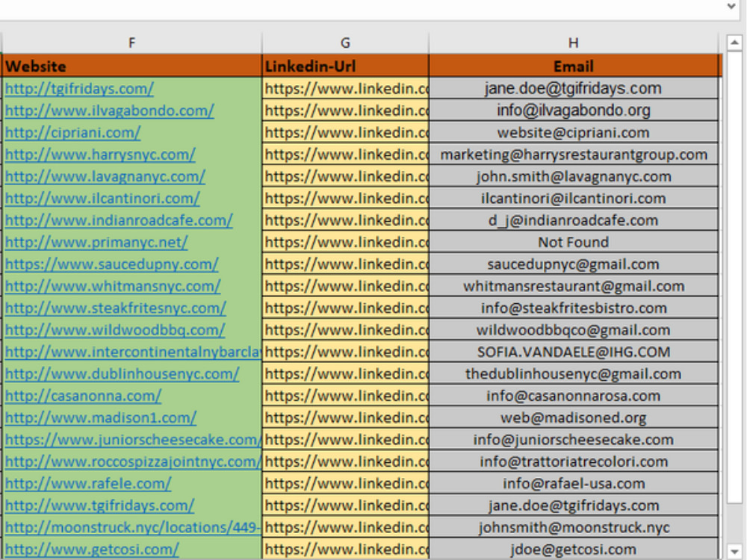The width and height of the screenshot is (747, 560).
Task: Select the Website header cell
Action: coord(132,66)
